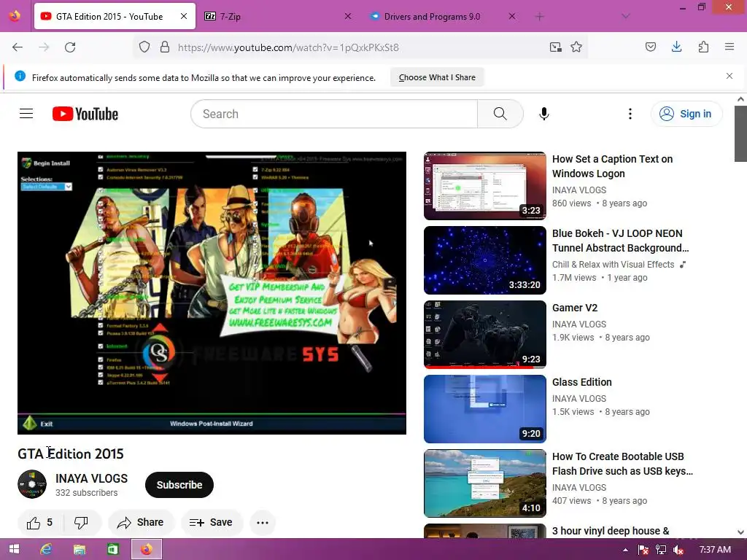Open Gamer V2 video thumbnail

click(485, 334)
